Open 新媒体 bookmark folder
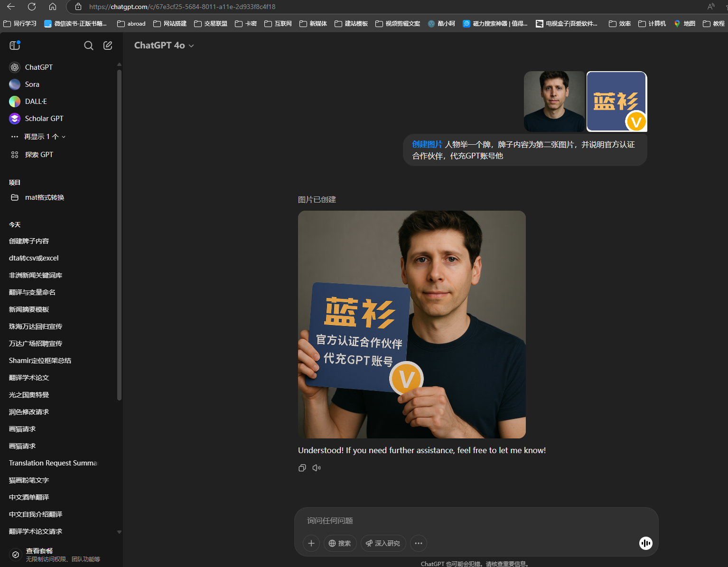The image size is (728, 567). tap(313, 24)
